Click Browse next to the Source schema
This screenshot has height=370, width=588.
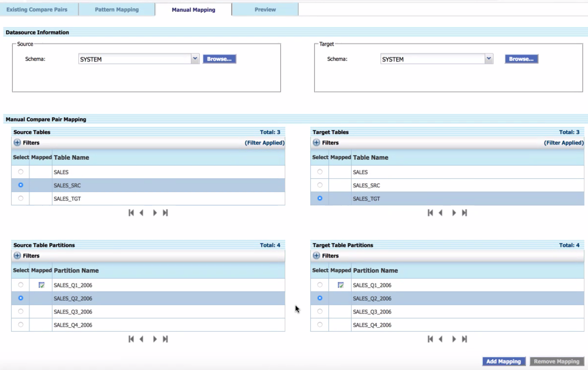(x=219, y=59)
